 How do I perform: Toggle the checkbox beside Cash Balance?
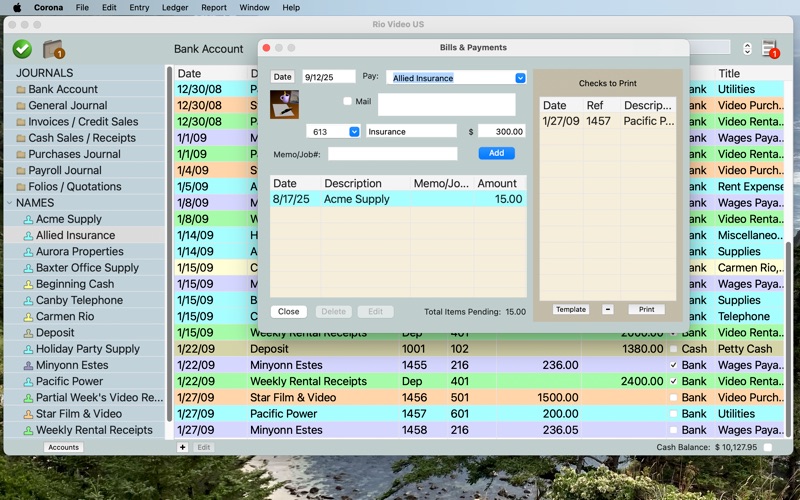[767, 447]
